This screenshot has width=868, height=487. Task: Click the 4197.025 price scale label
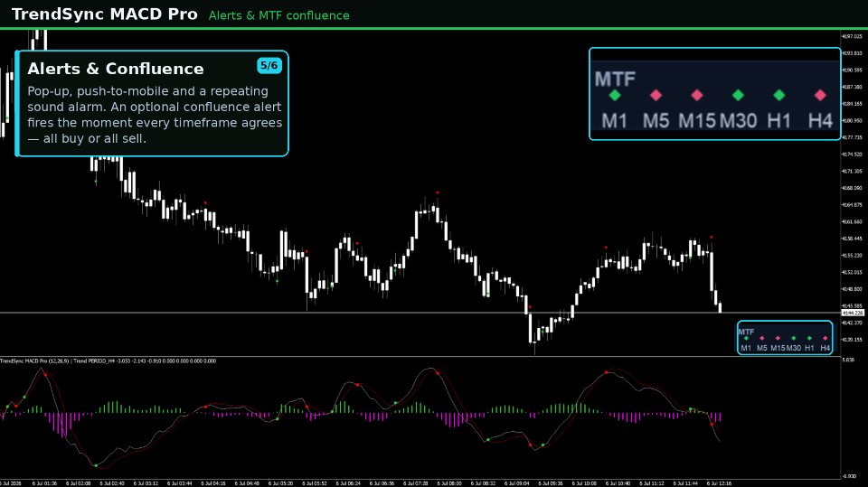click(852, 36)
